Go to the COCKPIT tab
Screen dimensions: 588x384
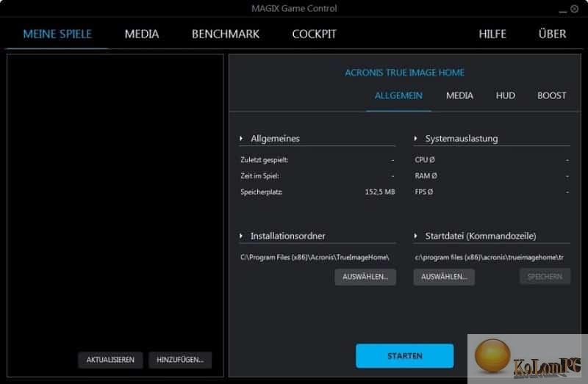click(315, 34)
